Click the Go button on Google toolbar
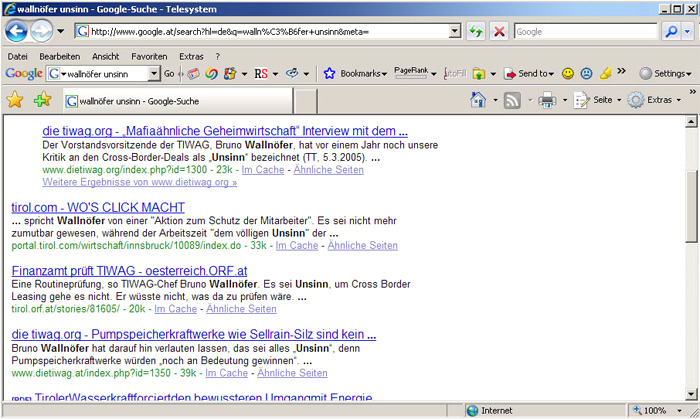Viewport: 700px width, 419px height. pos(169,74)
